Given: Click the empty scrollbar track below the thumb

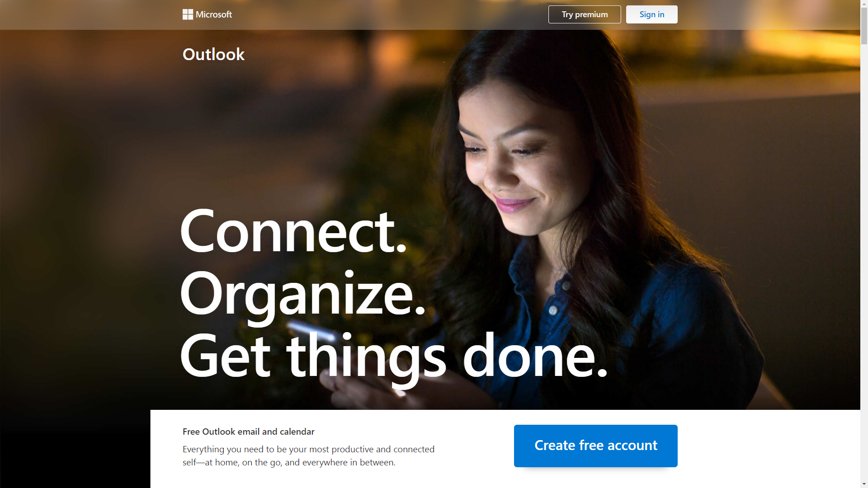Looking at the screenshot, I should pos(864,262).
